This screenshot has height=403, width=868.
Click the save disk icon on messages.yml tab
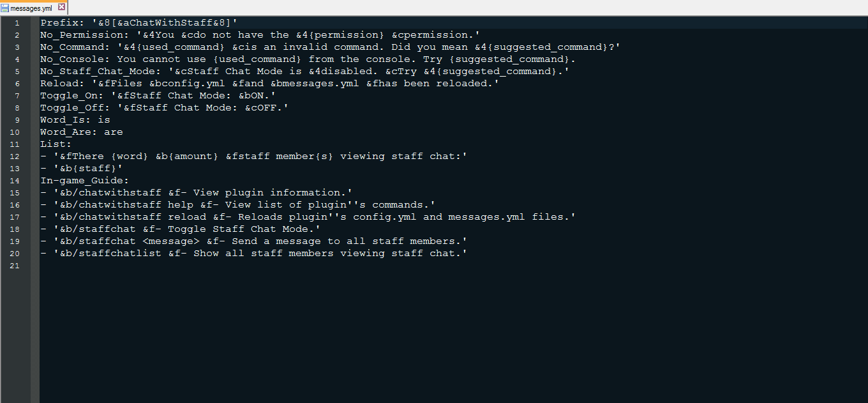point(5,8)
